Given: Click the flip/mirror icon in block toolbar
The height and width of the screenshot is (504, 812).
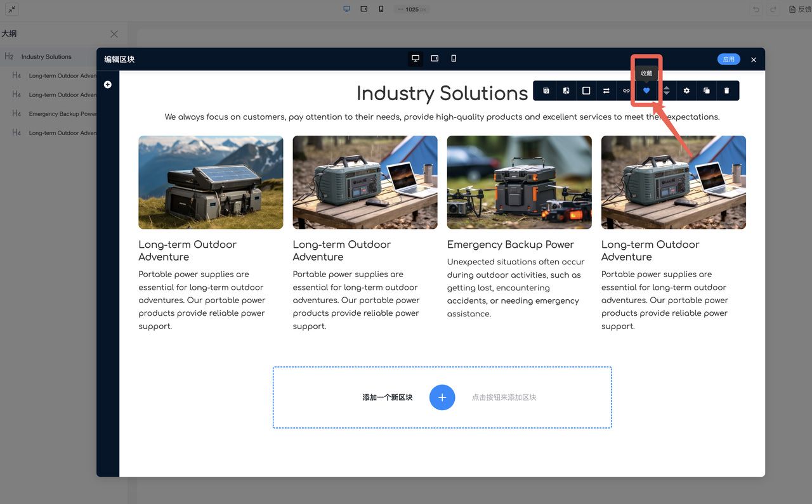Looking at the screenshot, I should pyautogui.click(x=566, y=91).
